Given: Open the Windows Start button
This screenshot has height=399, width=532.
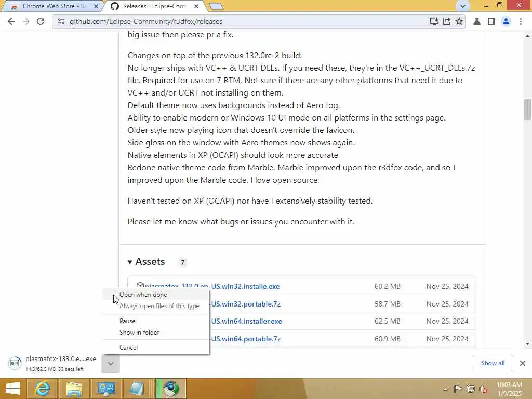Looking at the screenshot, I should click(13, 389).
